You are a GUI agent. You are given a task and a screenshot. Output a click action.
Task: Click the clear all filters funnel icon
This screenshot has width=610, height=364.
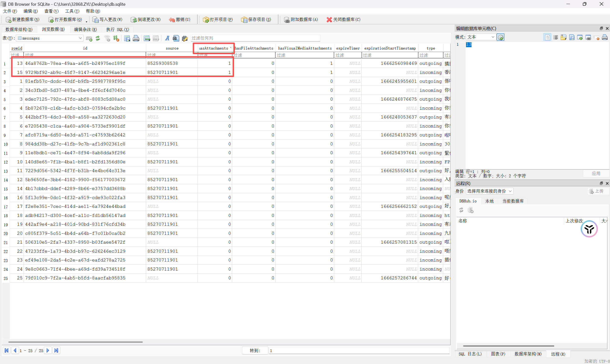coord(107,38)
